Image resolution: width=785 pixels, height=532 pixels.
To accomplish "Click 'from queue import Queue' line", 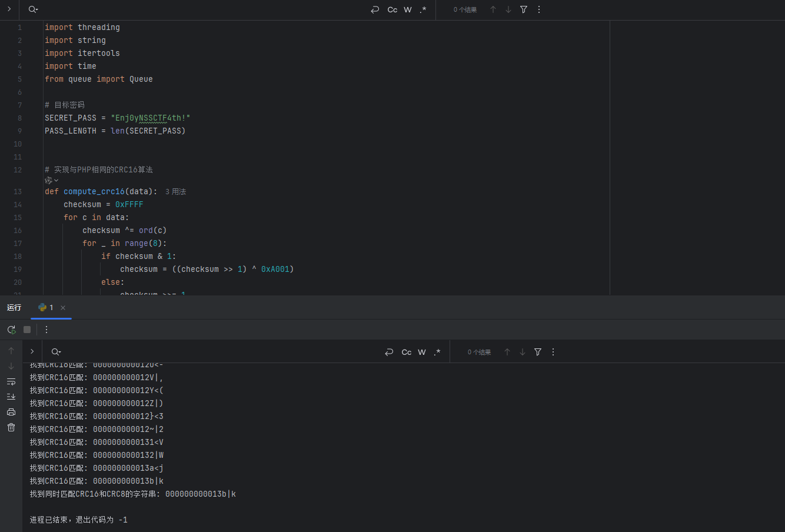I will pos(99,79).
